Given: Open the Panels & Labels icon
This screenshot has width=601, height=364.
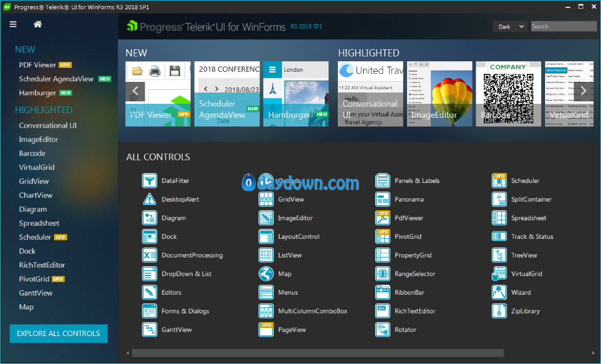Looking at the screenshot, I should (382, 180).
